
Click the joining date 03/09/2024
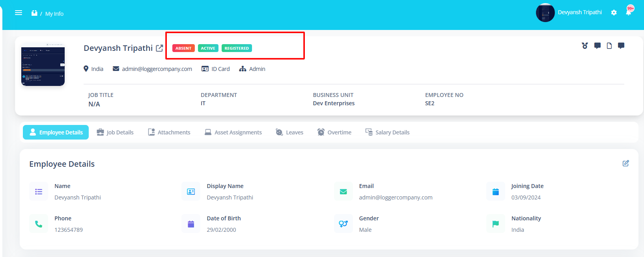526,197
